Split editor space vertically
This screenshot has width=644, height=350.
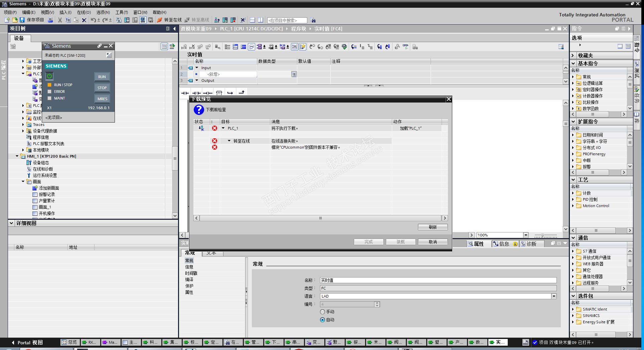tap(261, 20)
